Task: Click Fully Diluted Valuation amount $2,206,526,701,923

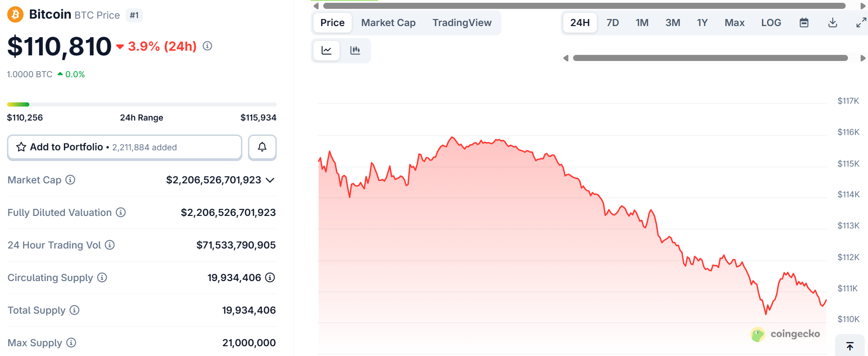Action: [x=228, y=212]
